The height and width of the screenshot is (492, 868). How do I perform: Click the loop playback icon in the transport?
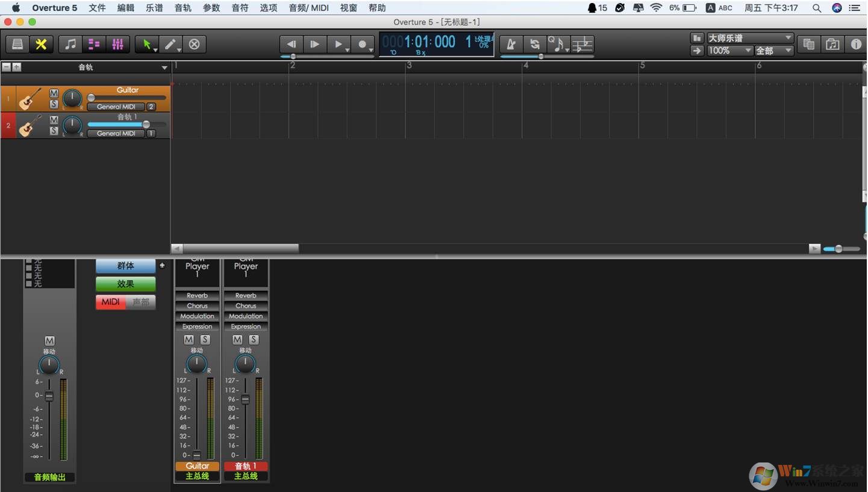534,43
